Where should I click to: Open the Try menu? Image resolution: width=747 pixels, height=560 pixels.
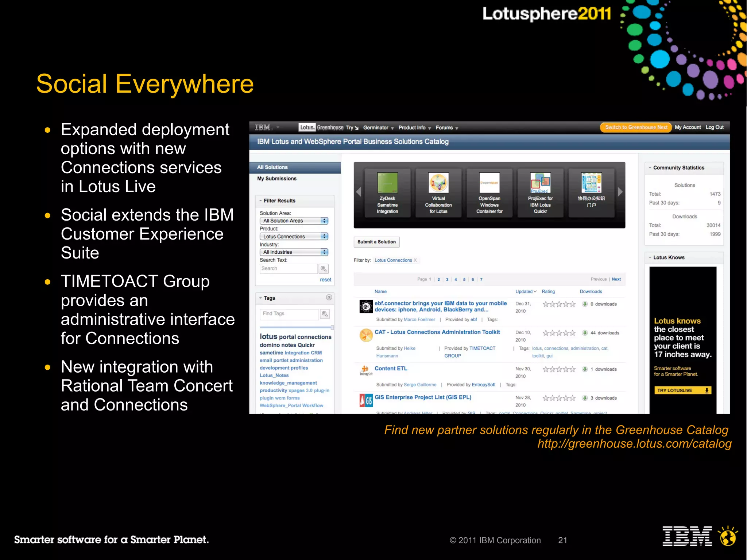[352, 128]
